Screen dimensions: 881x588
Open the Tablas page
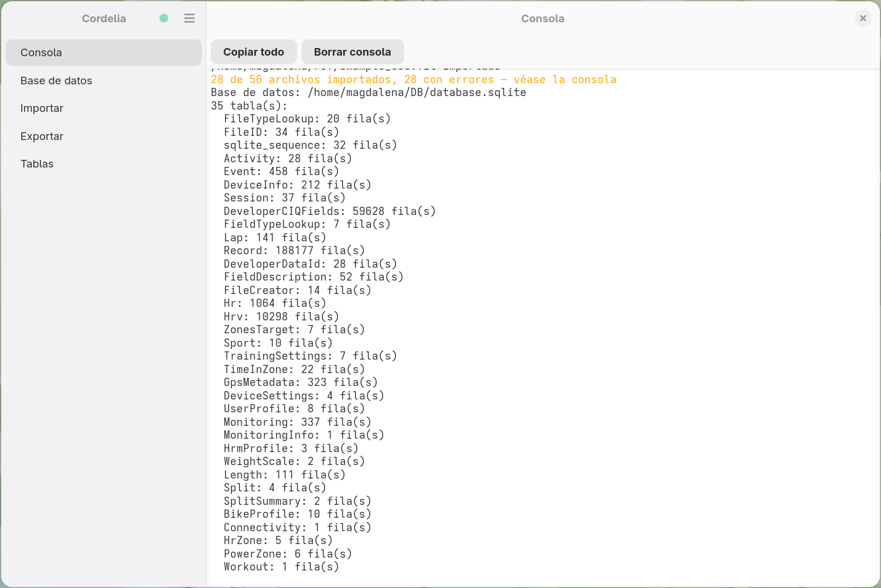(104, 164)
